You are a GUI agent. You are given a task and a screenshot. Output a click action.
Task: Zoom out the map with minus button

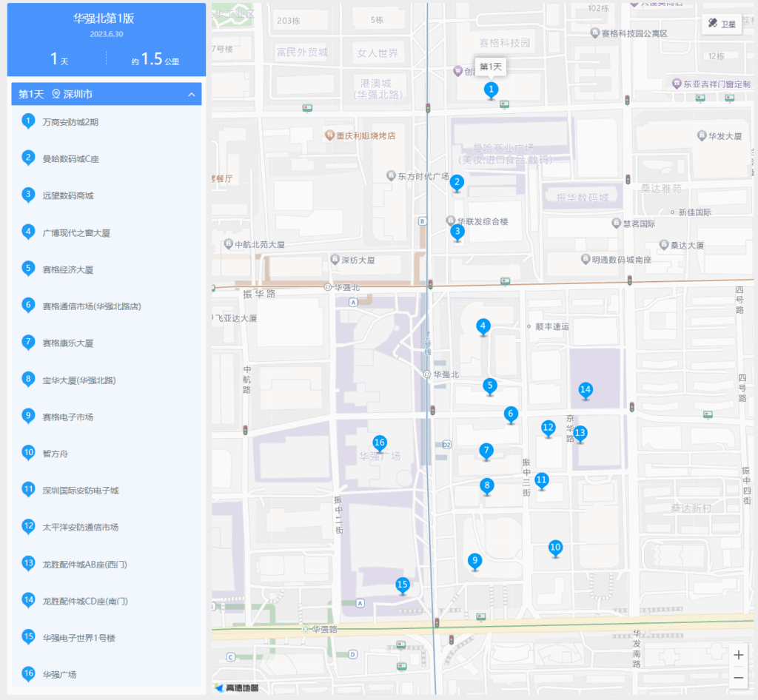click(x=738, y=678)
